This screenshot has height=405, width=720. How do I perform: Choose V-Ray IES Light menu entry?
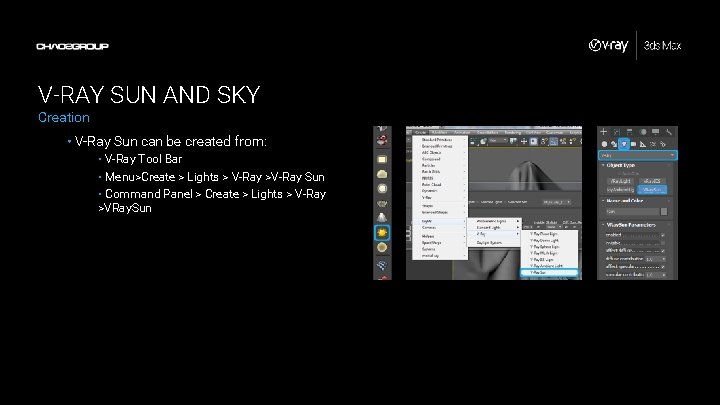549,259
